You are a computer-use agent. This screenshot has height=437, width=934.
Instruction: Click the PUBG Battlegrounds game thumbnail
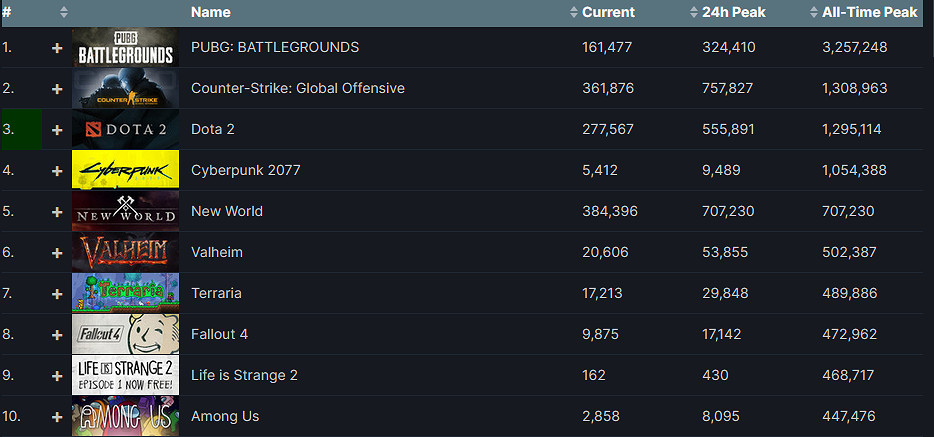[125, 48]
